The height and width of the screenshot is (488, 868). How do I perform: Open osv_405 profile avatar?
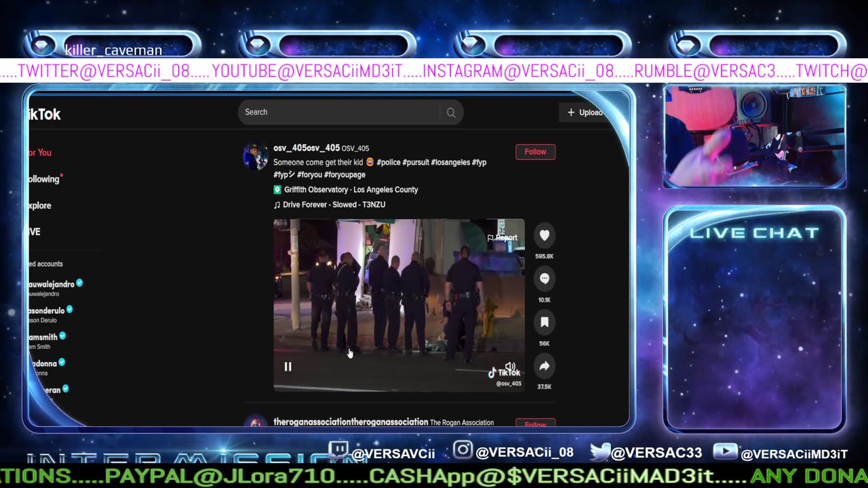[x=256, y=156]
